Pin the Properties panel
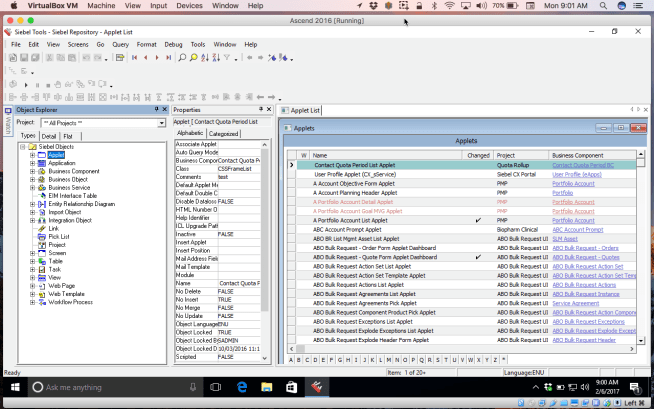654x409 pixels. click(261, 109)
